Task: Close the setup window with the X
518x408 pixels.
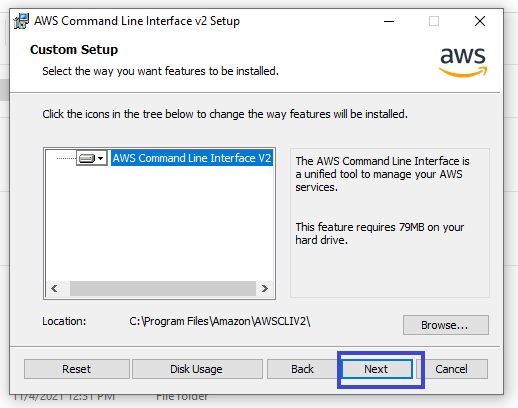Action: click(x=480, y=21)
